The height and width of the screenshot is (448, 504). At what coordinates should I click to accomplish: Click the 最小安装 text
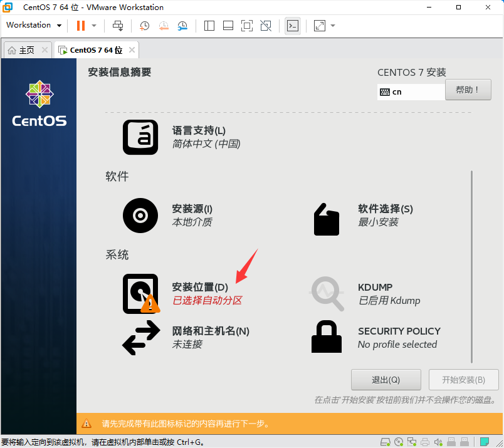pos(379,222)
